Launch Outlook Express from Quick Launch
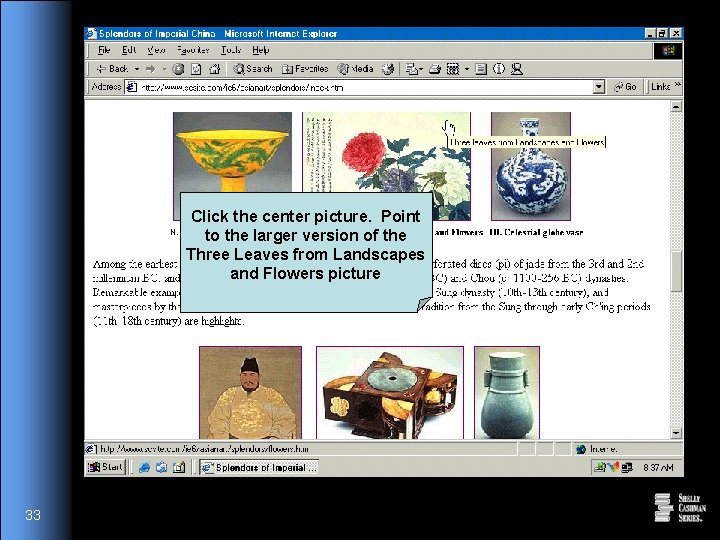 pyautogui.click(x=161, y=467)
